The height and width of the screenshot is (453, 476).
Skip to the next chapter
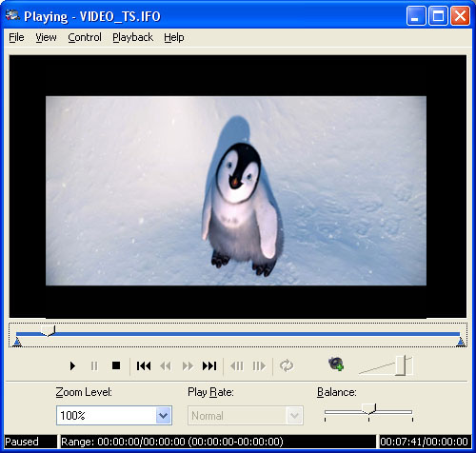click(x=209, y=366)
